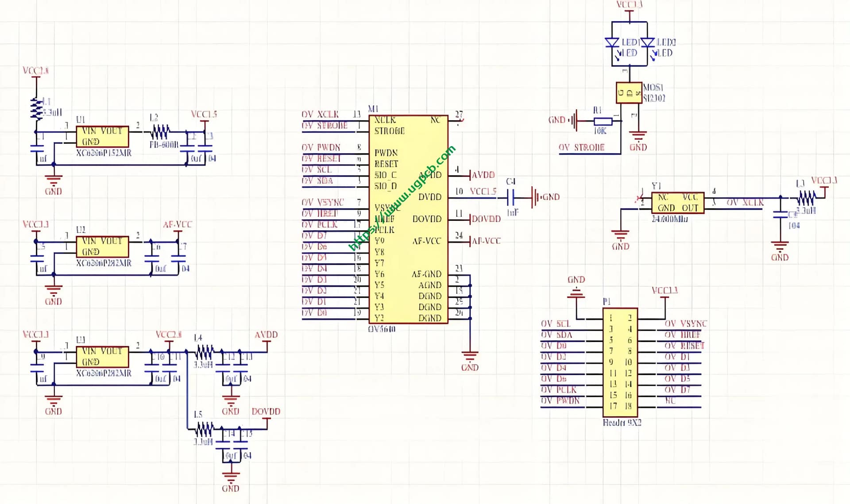Click the MOS1 SI2302 transistor symbol
The height and width of the screenshot is (504, 850).
[629, 93]
